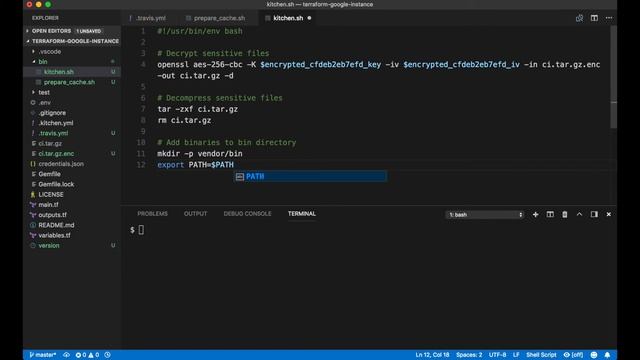Open Gemfile.lock in the explorer
The image size is (640, 360).
(56, 184)
